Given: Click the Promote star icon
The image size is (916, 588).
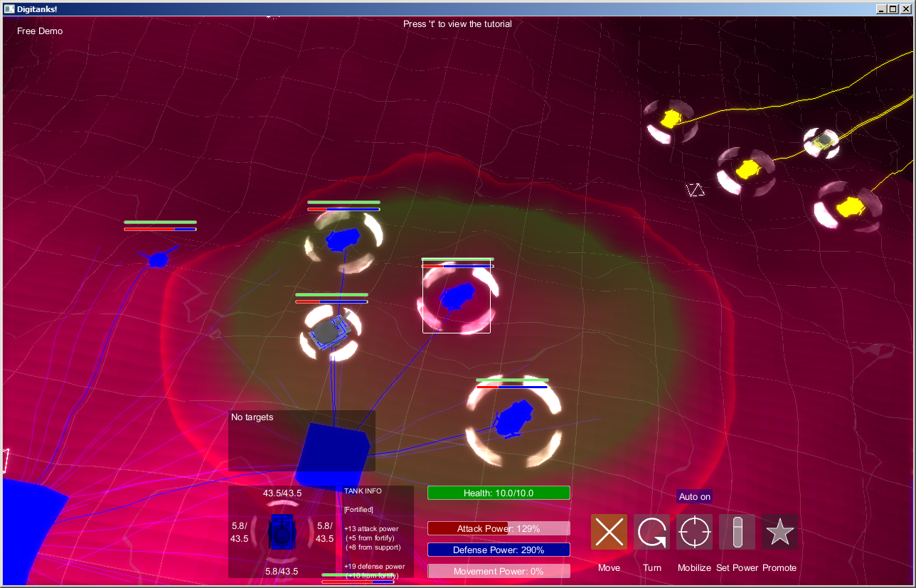Looking at the screenshot, I should 780,532.
